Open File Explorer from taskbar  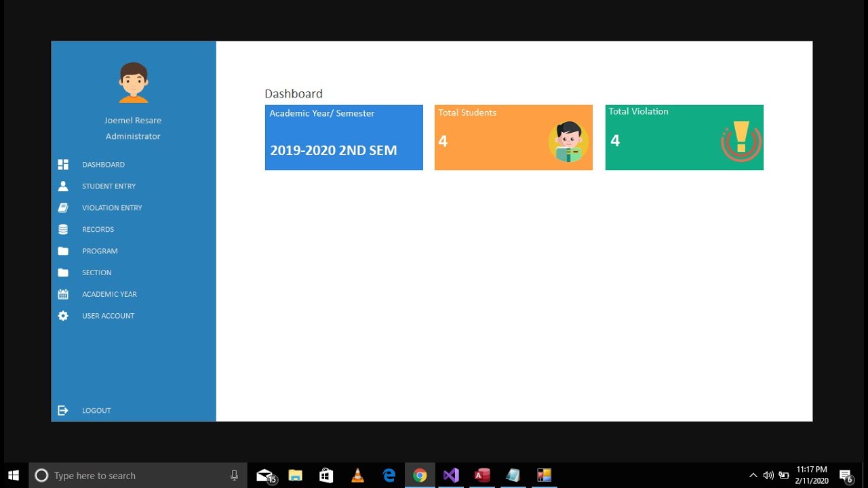(295, 475)
